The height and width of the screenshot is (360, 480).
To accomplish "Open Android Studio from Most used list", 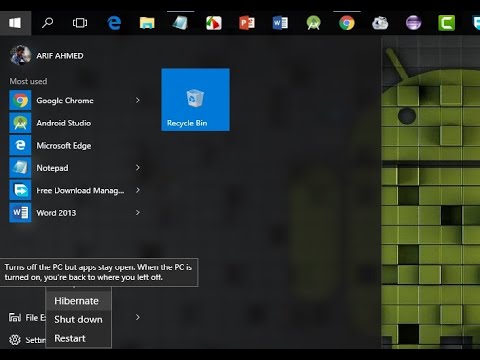I will [x=75, y=123].
